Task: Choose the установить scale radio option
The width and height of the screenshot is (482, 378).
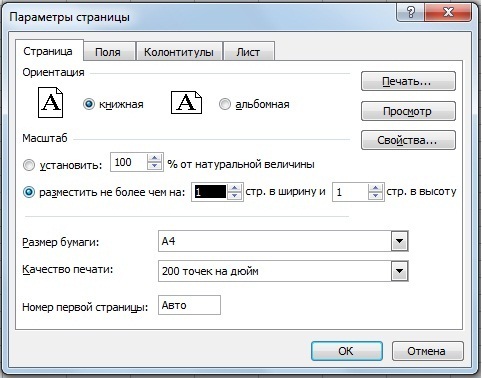Action: pyautogui.click(x=29, y=165)
